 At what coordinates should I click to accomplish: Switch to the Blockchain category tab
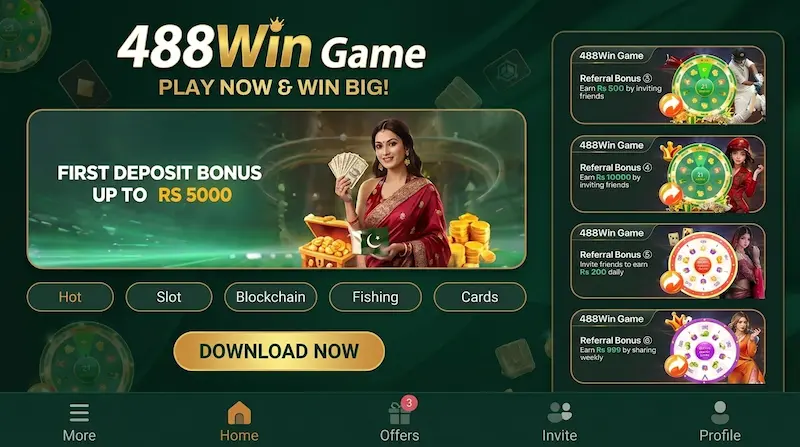[270, 297]
